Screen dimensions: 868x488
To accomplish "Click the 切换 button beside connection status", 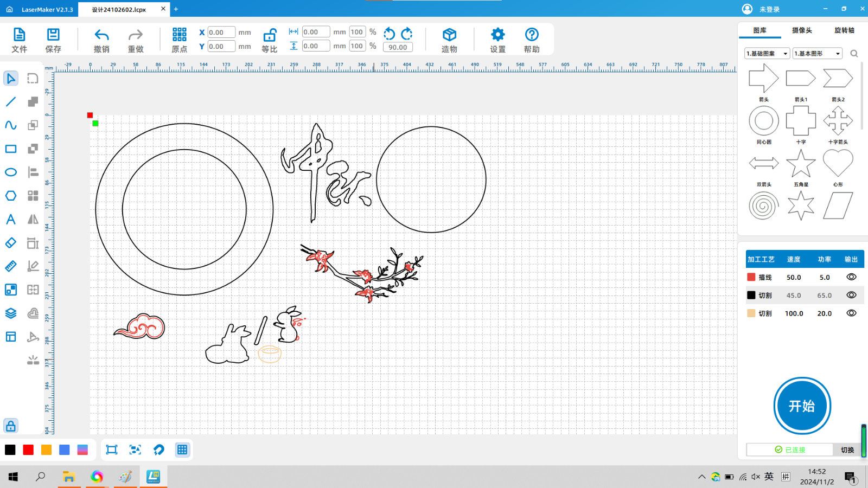I will click(x=847, y=450).
